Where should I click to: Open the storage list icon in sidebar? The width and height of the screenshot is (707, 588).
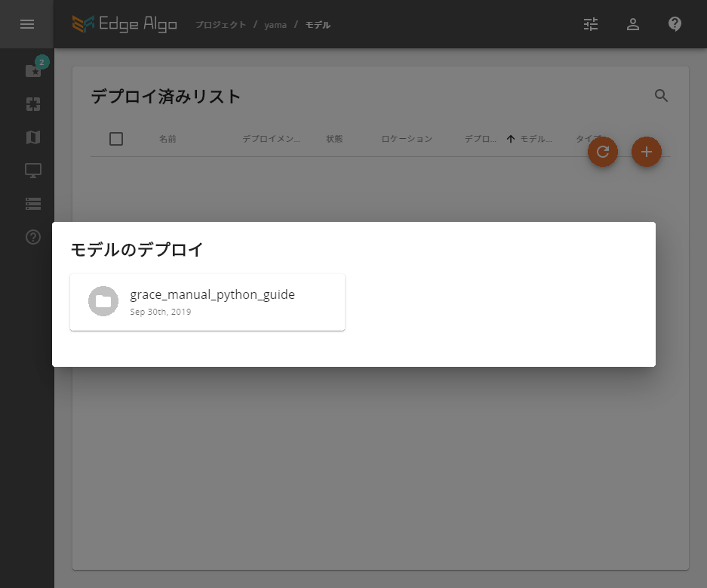tap(33, 204)
